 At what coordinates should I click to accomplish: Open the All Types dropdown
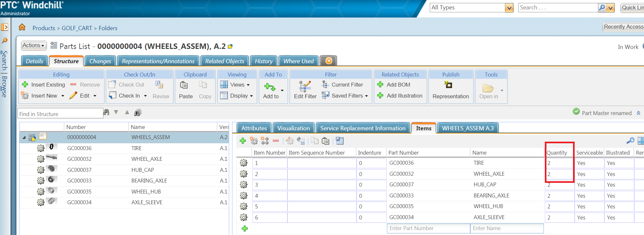click(509, 8)
